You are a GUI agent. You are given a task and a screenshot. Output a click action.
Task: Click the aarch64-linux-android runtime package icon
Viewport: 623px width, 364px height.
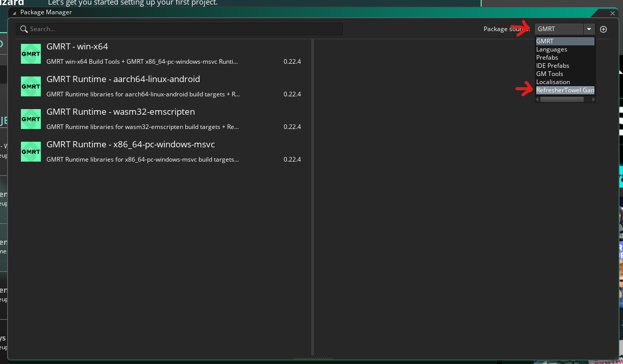point(31,87)
